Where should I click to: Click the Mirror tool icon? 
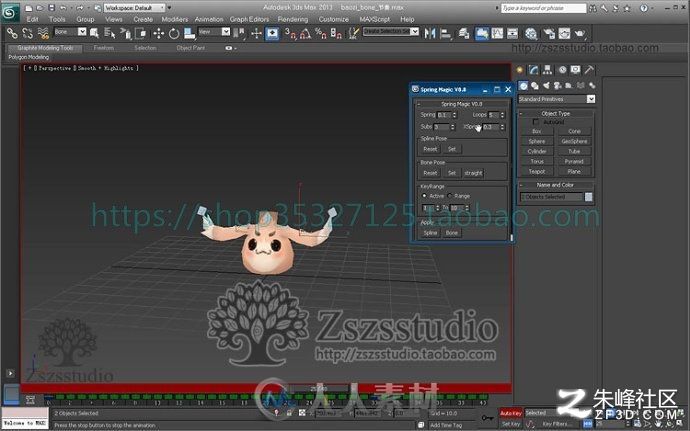pyautogui.click(x=430, y=33)
